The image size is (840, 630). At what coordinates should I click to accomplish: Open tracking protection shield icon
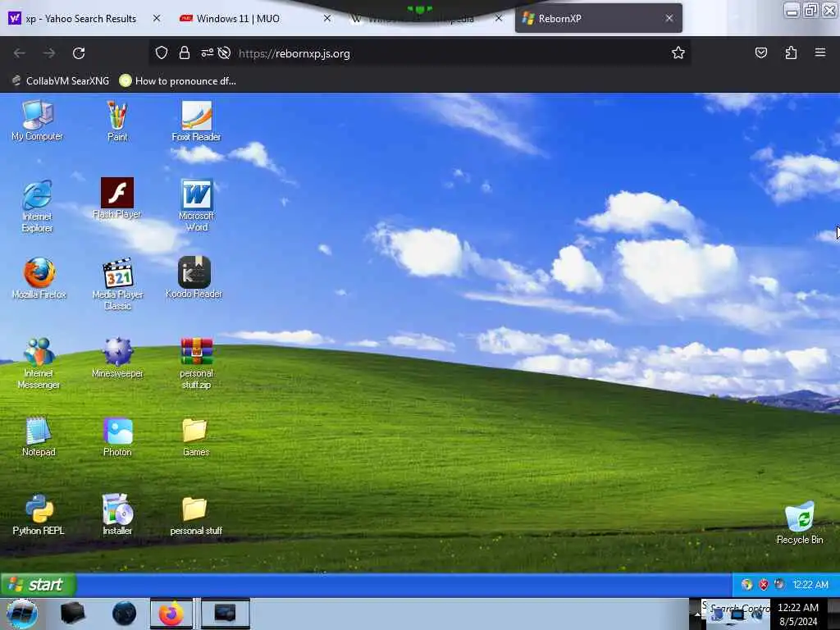click(x=162, y=53)
